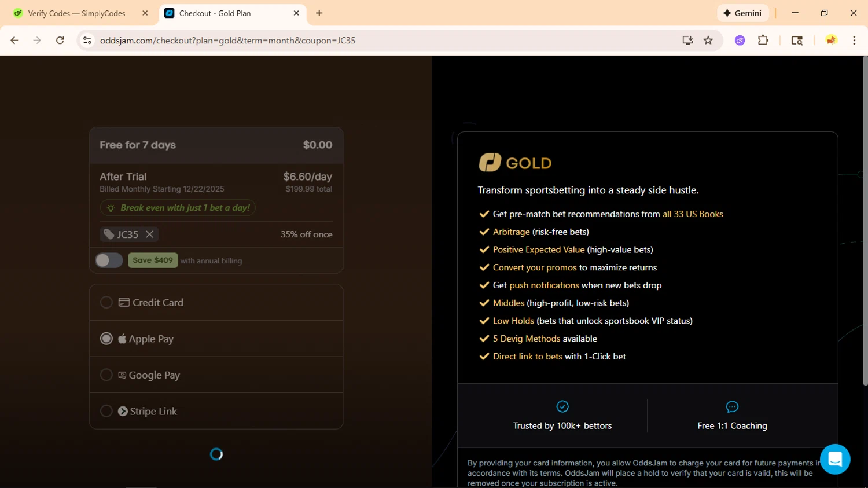
Task: Click the Trusted by 100k+ bettors checkmark icon
Action: 562,406
